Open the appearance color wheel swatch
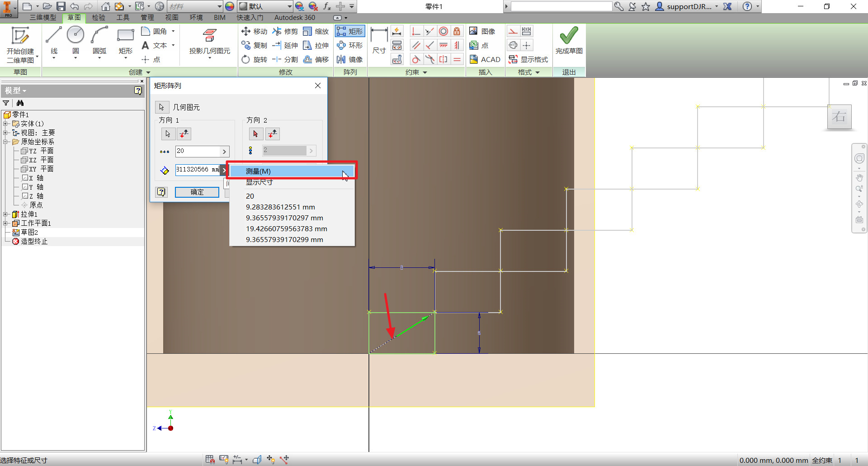The width and height of the screenshot is (868, 466). tap(230, 6)
